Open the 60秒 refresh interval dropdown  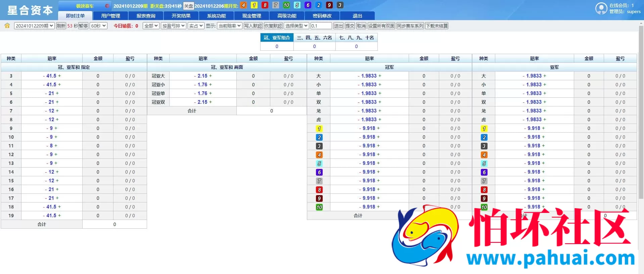coord(98,26)
